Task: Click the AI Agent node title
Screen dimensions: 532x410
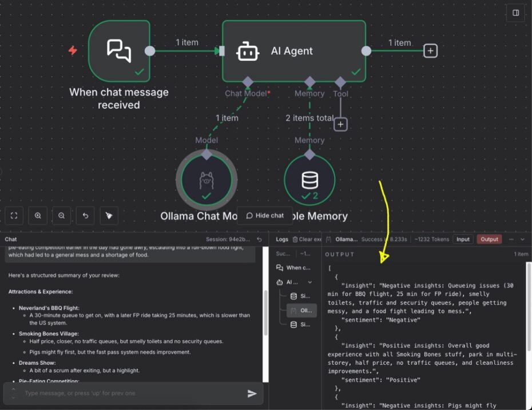Action: 292,51
